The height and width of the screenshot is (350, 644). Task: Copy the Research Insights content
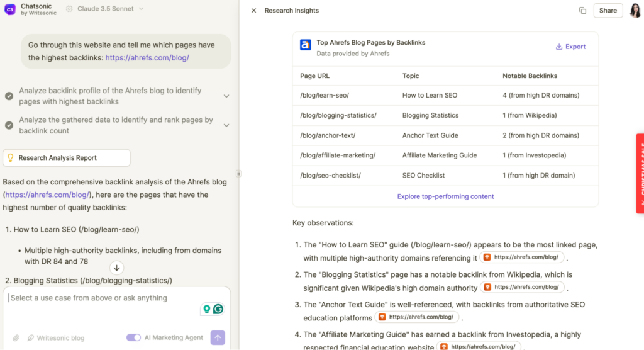[582, 11]
